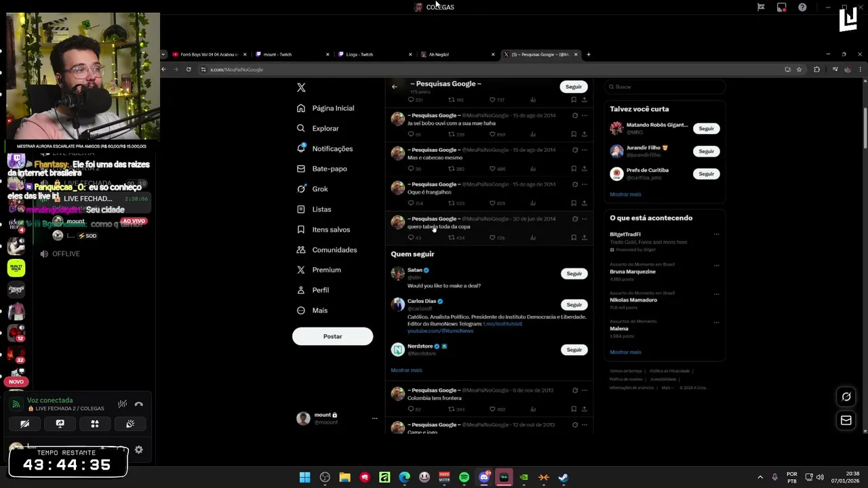Open browser extensions puzzle icon
Screen dimensions: 868x488
tap(816, 69)
